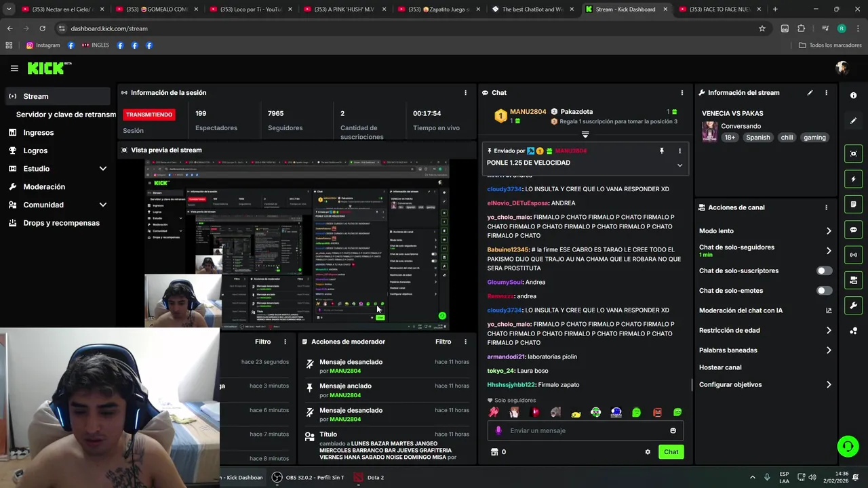
Task: Toggle Chat de solo-suscriptores switch
Action: pyautogui.click(x=824, y=270)
